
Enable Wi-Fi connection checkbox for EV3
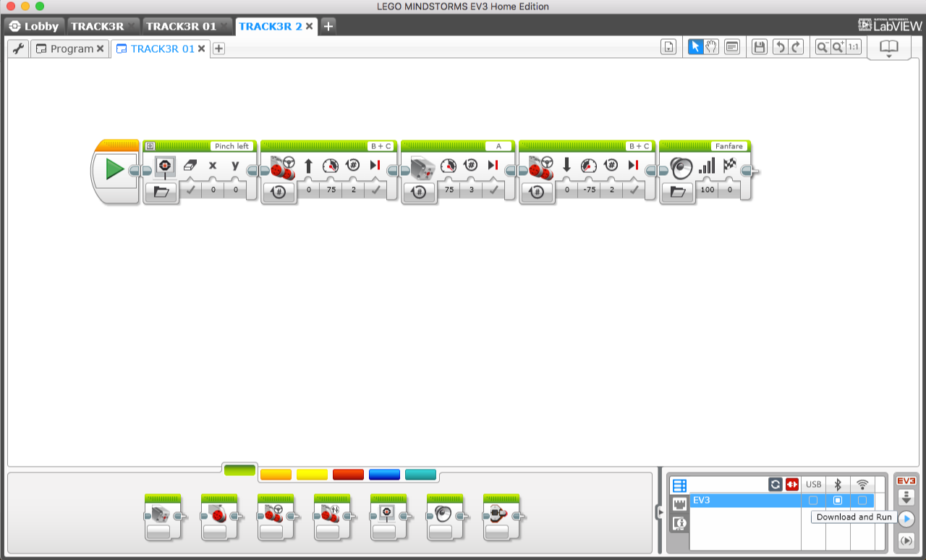tap(862, 501)
